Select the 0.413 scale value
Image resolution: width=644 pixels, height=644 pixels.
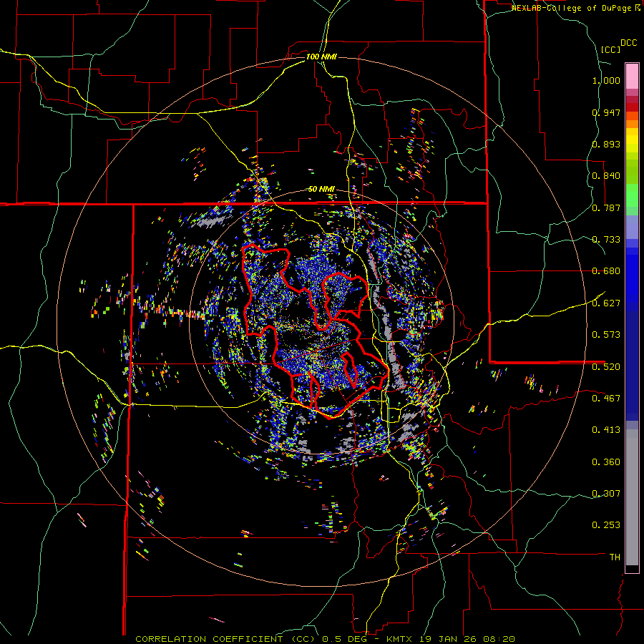(606, 430)
